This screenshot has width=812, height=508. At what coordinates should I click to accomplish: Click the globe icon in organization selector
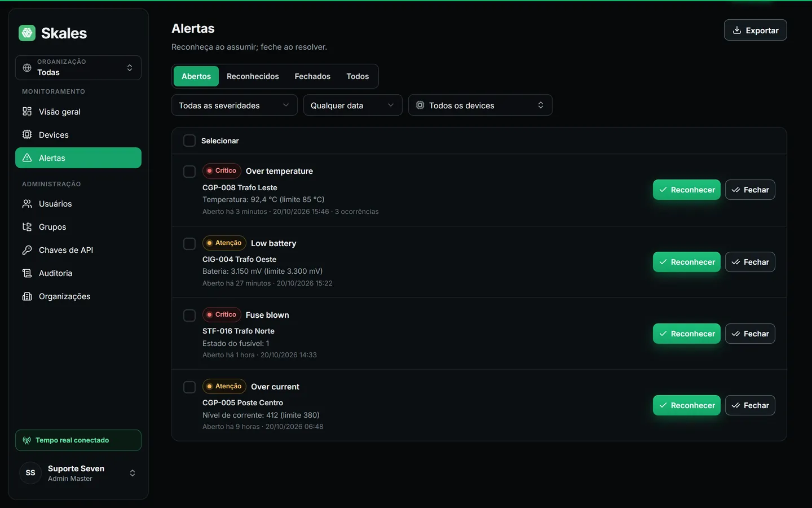(x=27, y=68)
